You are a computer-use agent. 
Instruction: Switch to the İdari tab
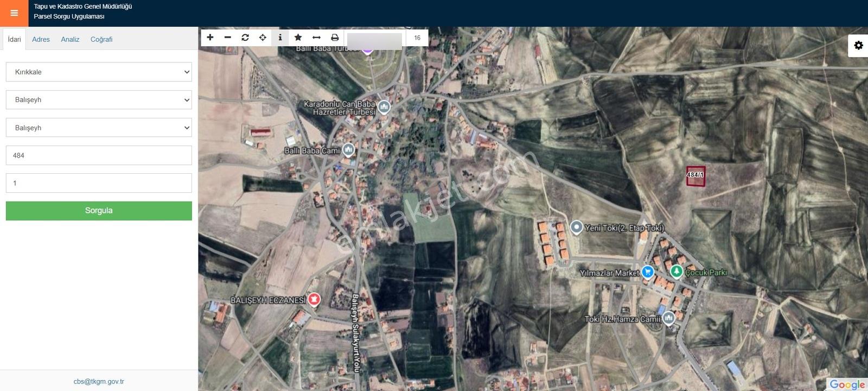(x=15, y=39)
